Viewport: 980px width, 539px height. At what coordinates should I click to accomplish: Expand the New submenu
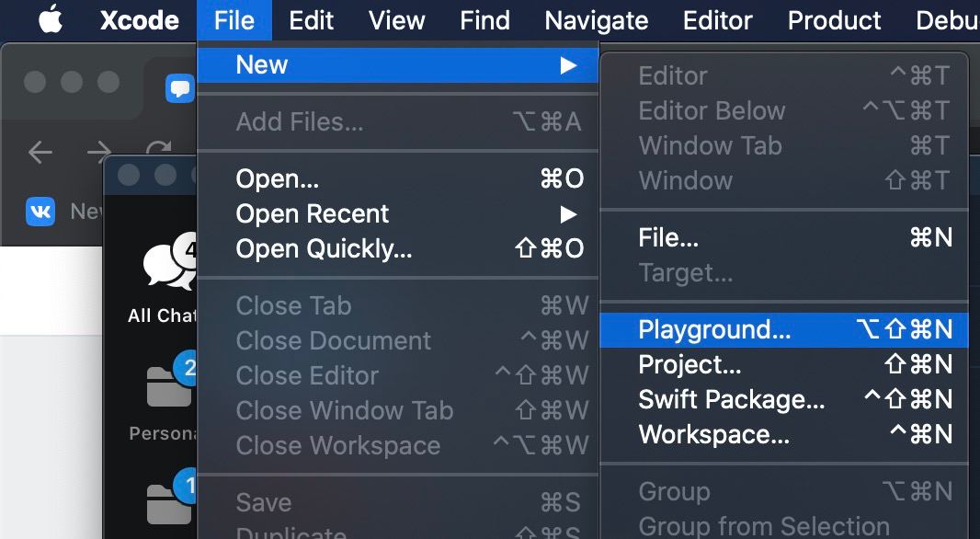click(397, 65)
